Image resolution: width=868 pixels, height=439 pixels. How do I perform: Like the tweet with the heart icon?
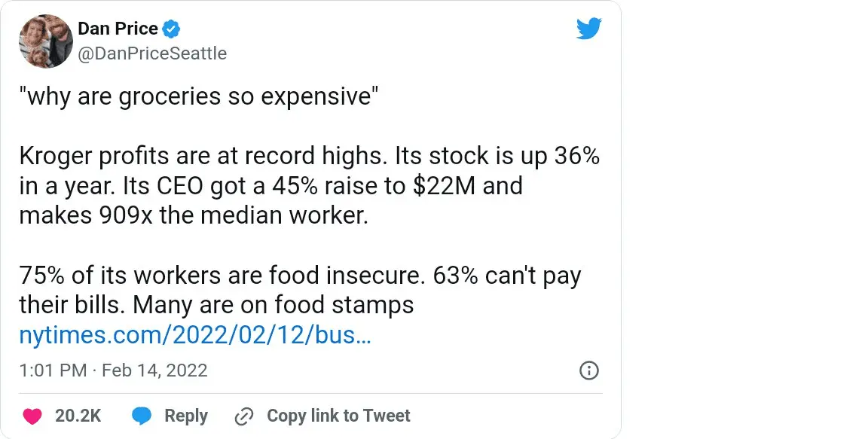click(x=32, y=416)
